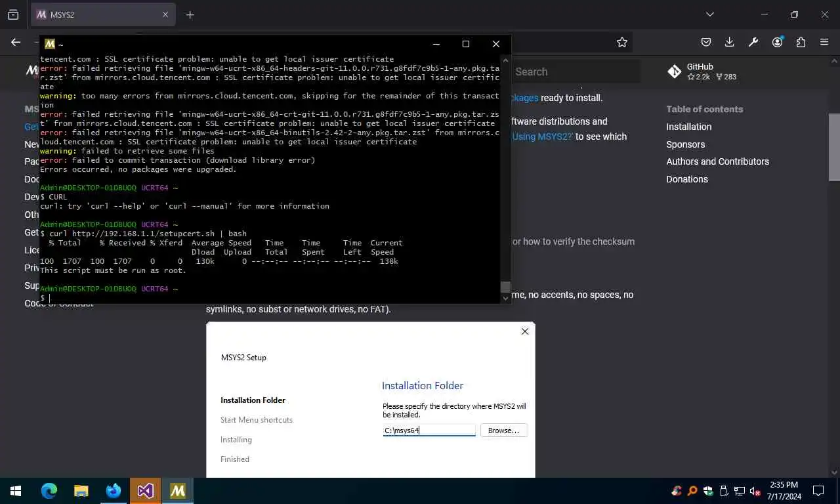Viewport: 840px width, 504px height.
Task: Click 'MSYS2 Setup' dialog title text
Action: pyautogui.click(x=243, y=358)
